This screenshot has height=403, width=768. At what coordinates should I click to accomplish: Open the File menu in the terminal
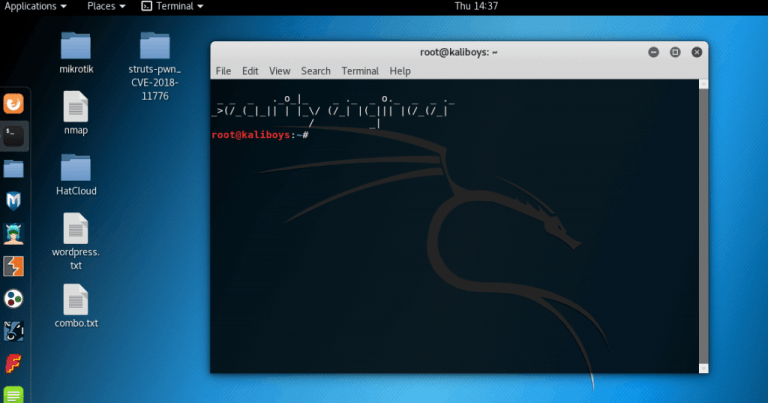pyautogui.click(x=223, y=71)
